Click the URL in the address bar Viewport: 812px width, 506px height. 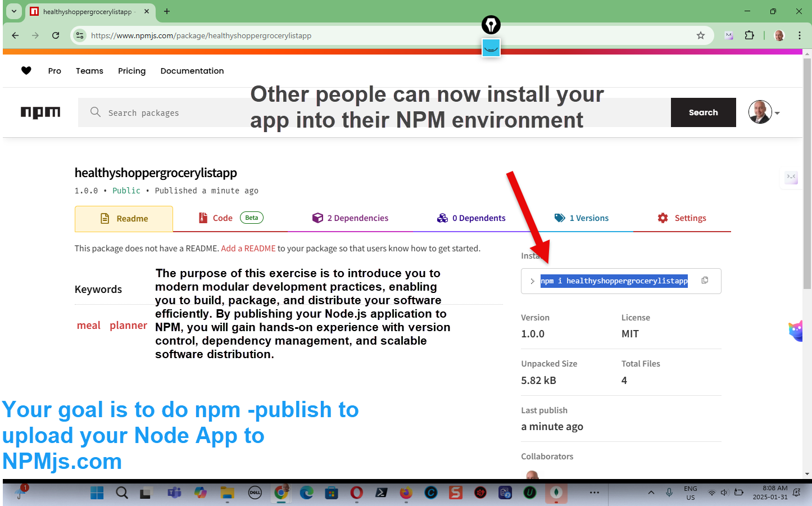tap(201, 35)
